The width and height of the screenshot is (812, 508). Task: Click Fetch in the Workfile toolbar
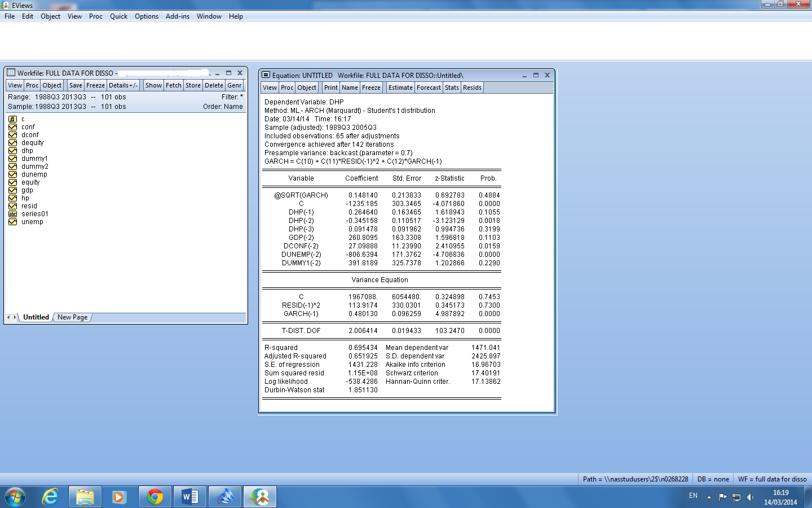(x=174, y=85)
